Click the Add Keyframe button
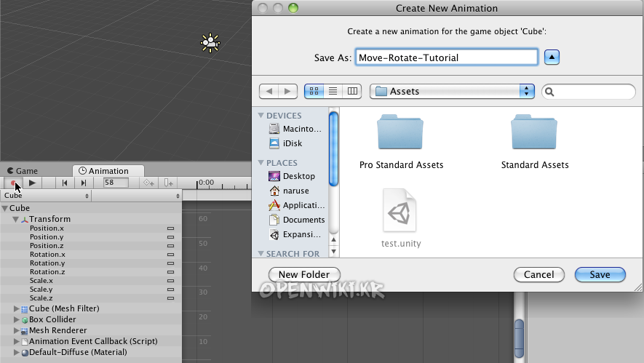644x363 pixels. [x=148, y=183]
